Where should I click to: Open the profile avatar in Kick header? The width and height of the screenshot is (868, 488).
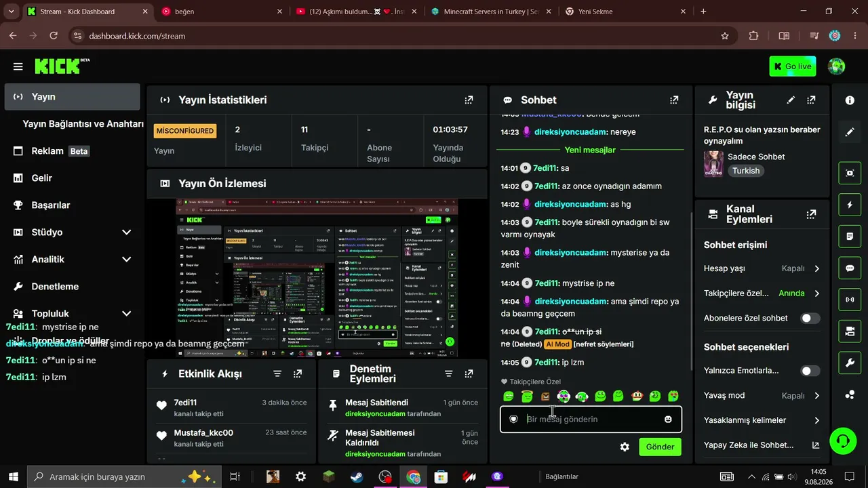pos(837,66)
